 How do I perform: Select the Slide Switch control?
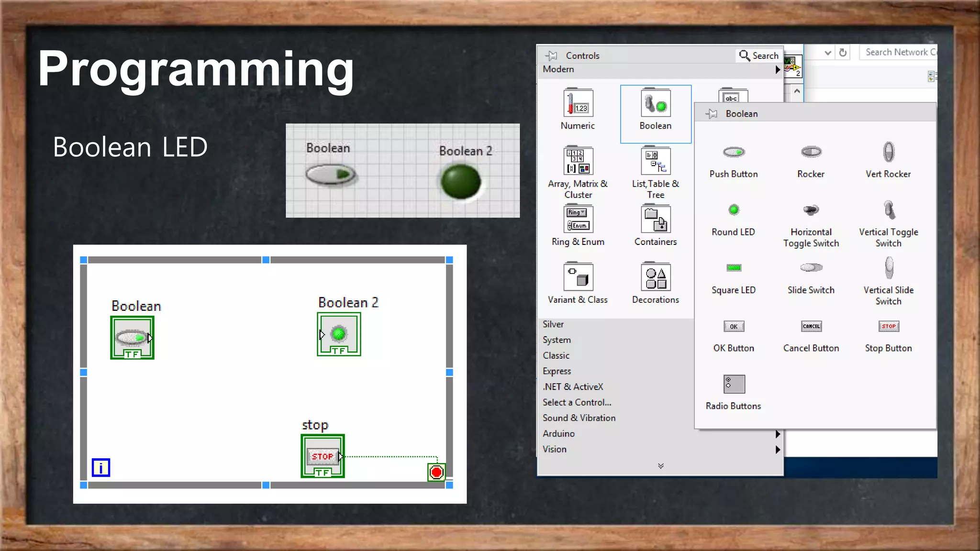coord(811,279)
